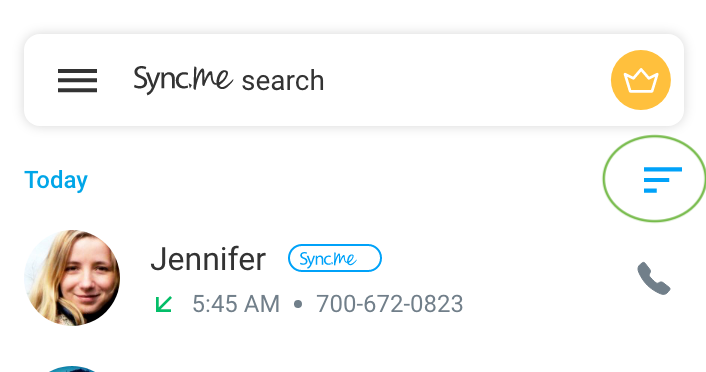Click the Sync.me logo in search bar
706x372 pixels.
click(x=183, y=79)
